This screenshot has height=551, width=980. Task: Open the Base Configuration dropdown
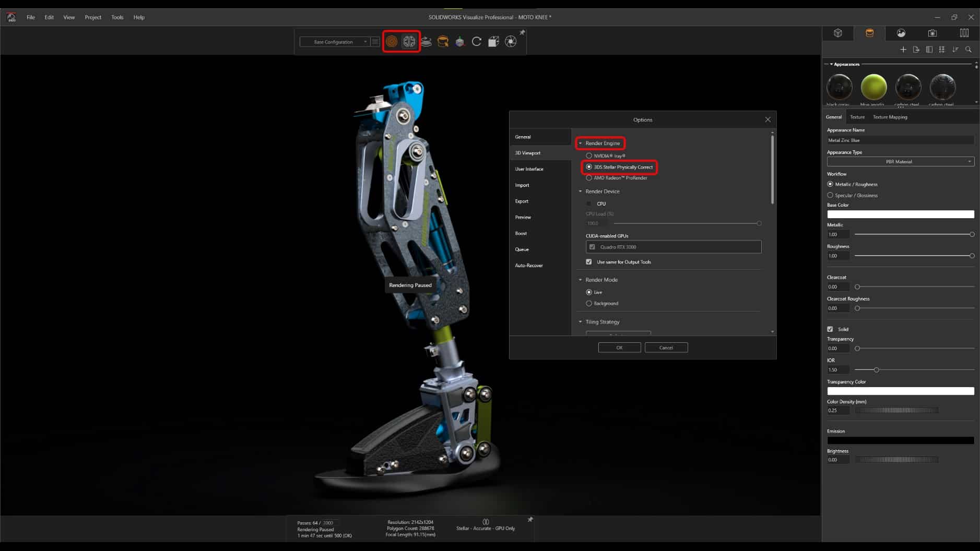pyautogui.click(x=364, y=41)
